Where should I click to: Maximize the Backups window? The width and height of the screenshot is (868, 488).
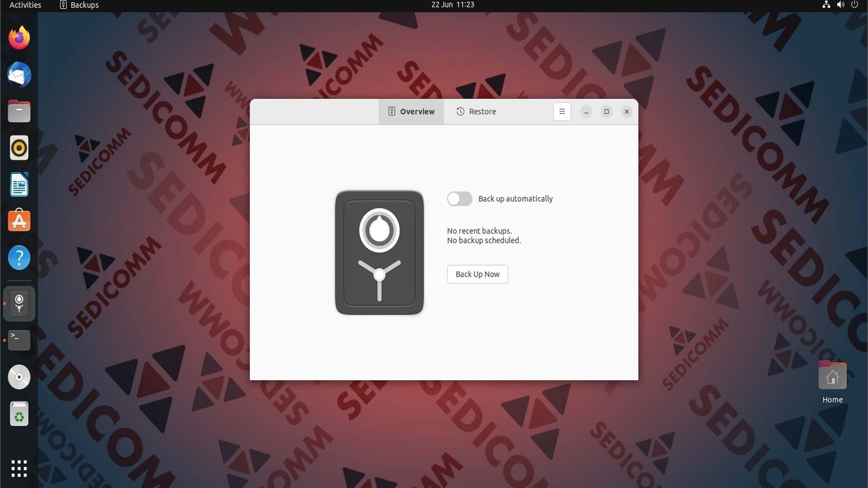click(x=607, y=112)
